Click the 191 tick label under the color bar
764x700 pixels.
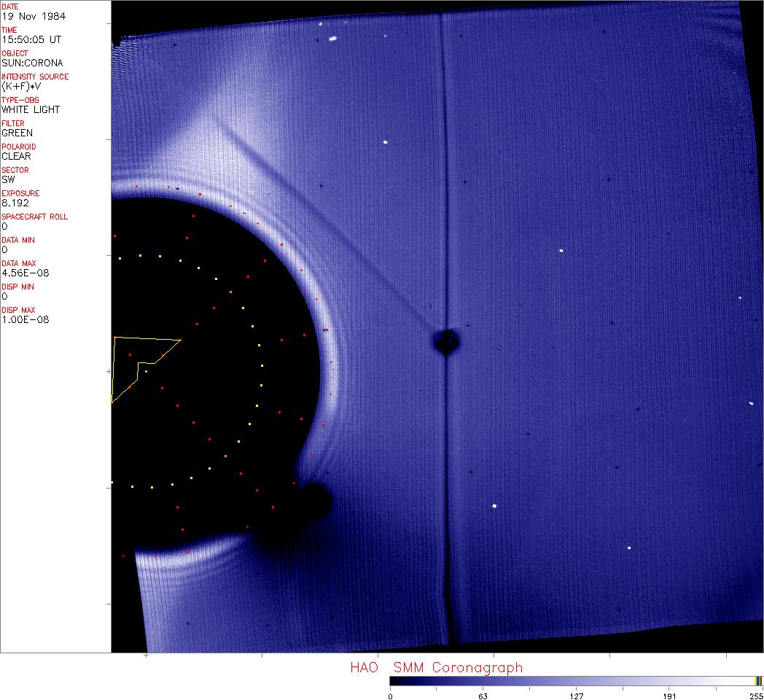669,695
